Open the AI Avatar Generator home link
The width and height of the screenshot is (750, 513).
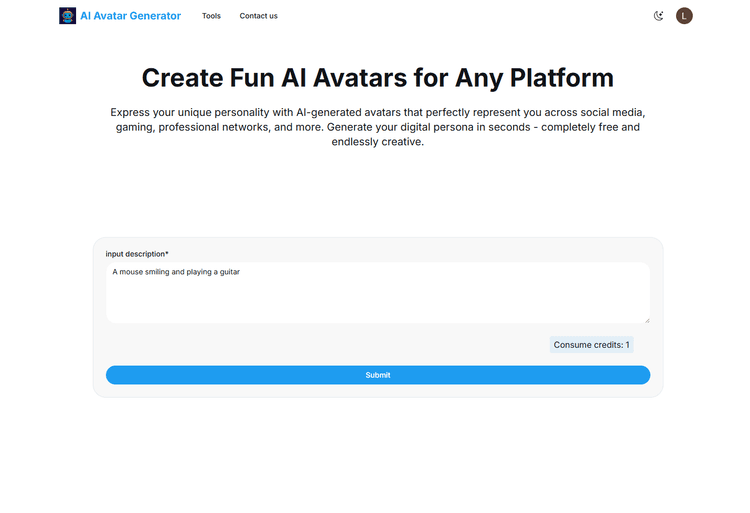tap(131, 16)
